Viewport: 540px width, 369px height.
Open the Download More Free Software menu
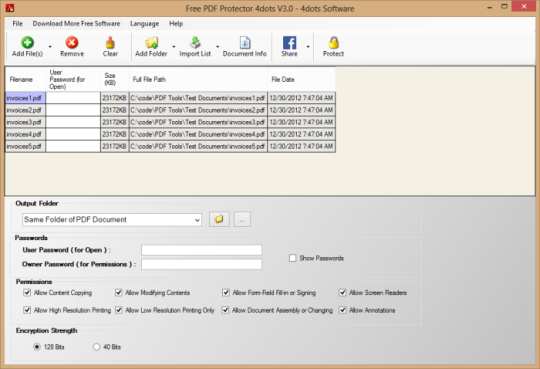coord(76,23)
